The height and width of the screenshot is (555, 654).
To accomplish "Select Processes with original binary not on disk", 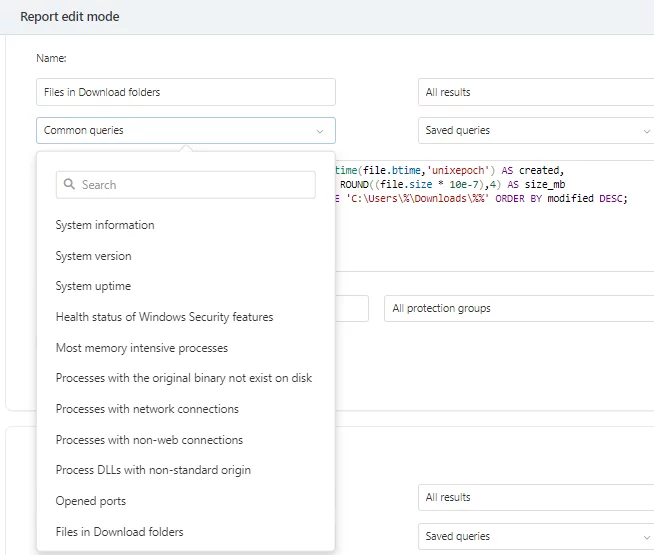I will click(x=183, y=378).
